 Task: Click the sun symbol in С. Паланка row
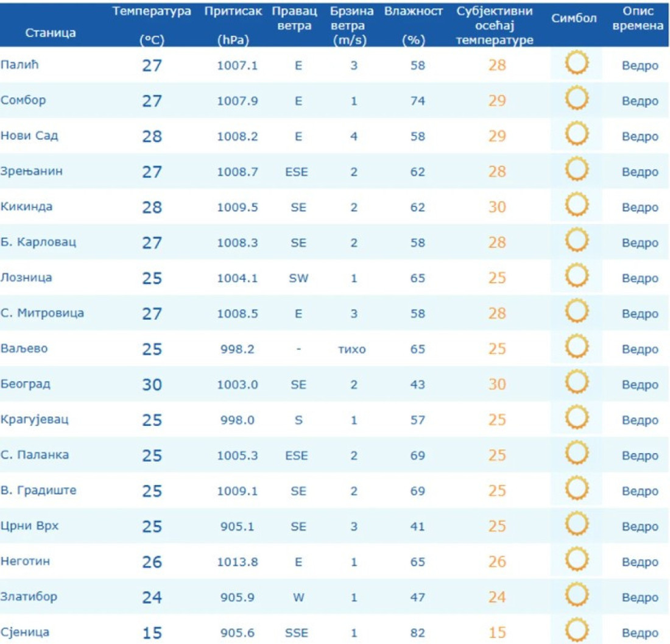coord(577,453)
